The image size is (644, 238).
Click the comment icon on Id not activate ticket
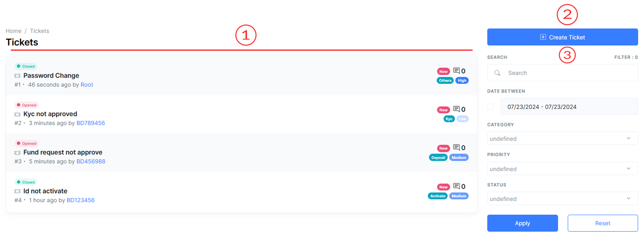click(x=456, y=186)
